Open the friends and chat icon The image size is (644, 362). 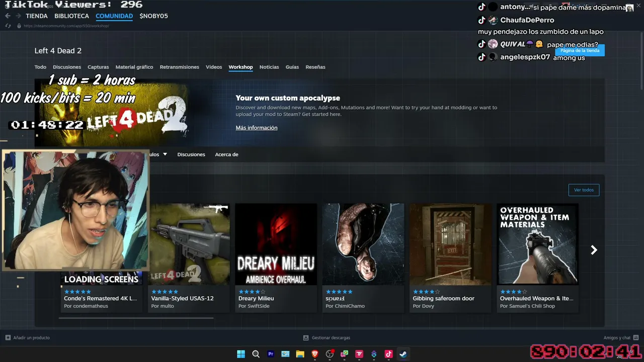coord(636,338)
